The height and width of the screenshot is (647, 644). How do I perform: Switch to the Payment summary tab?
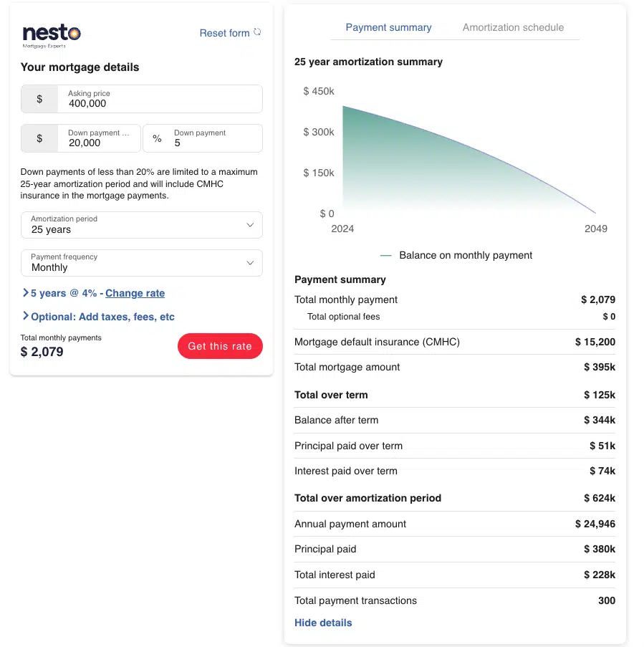(x=389, y=27)
